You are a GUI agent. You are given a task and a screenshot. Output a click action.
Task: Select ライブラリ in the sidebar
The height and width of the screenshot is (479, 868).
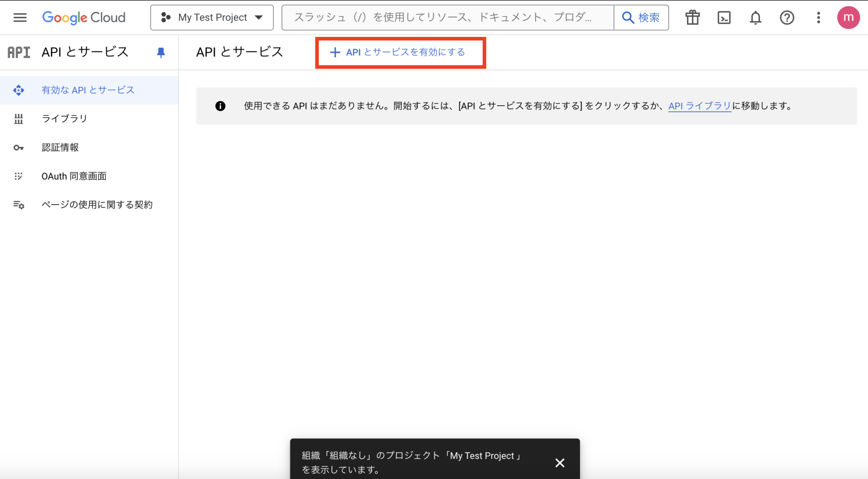(x=64, y=119)
